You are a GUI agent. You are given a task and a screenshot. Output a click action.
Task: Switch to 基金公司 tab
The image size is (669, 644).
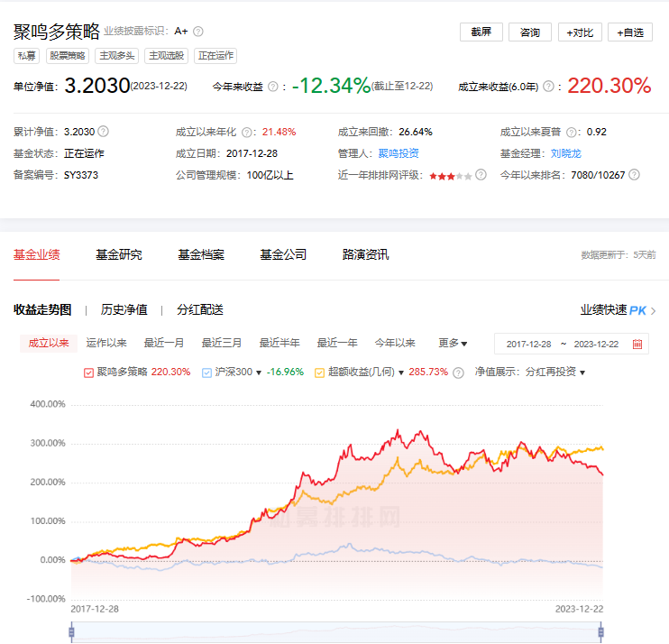click(283, 254)
